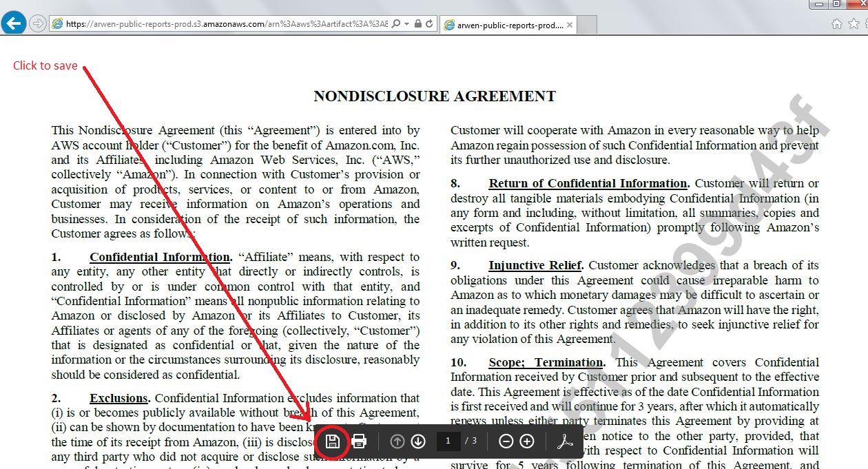The width and height of the screenshot is (868, 469).
Task: Click the "Confidential Information" section heading
Action: coord(160,258)
